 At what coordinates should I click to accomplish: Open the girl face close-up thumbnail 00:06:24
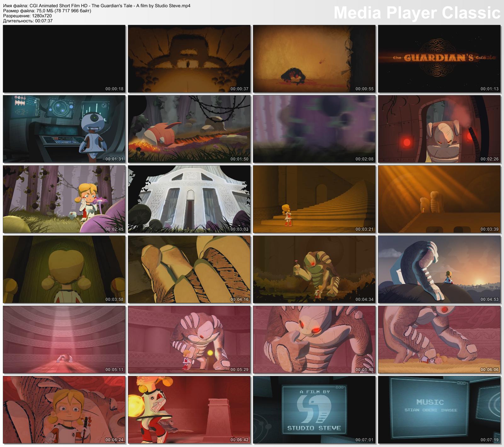click(64, 410)
